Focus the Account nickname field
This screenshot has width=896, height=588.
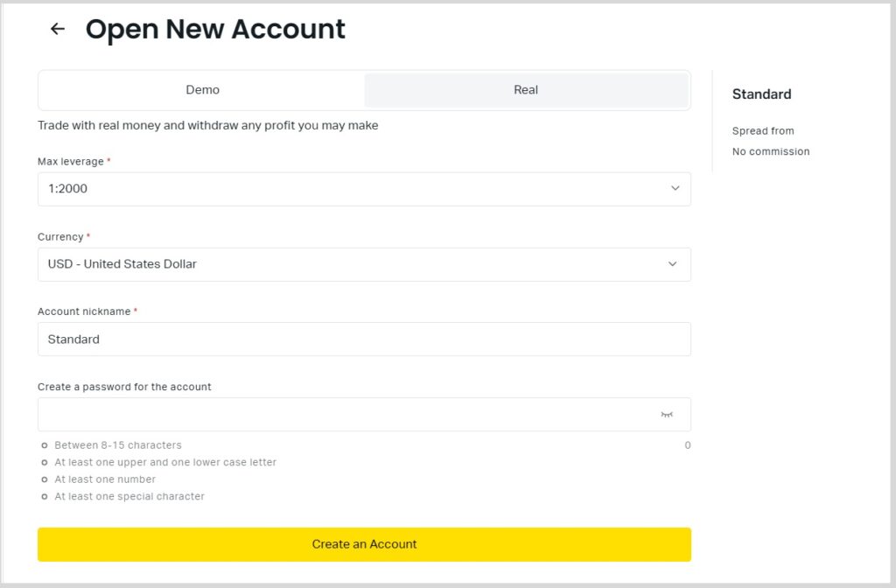pyautogui.click(x=363, y=339)
